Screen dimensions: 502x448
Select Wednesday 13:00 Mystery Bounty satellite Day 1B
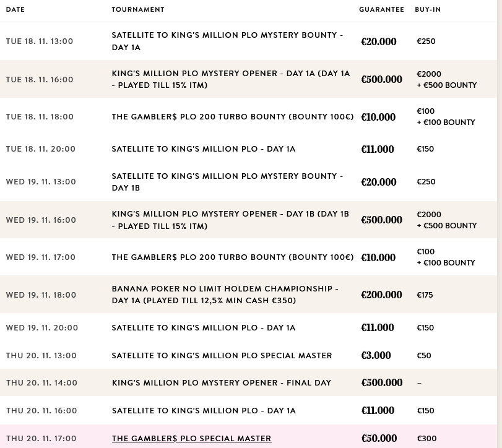227,182
